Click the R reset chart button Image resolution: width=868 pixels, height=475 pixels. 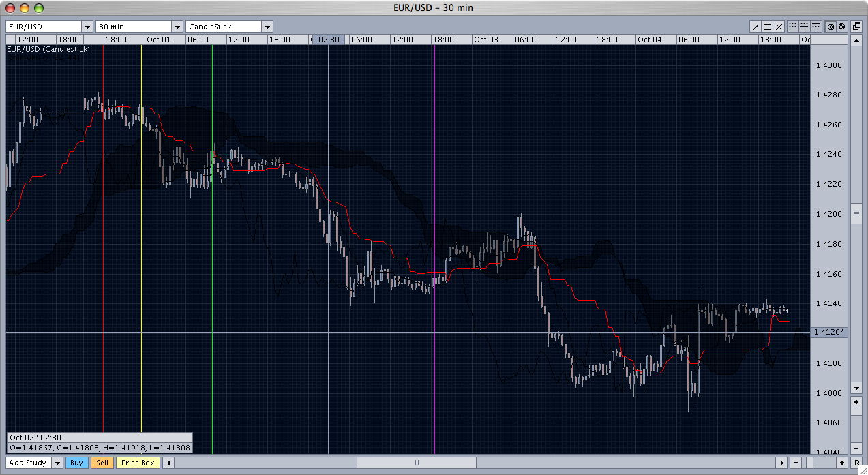click(x=856, y=463)
